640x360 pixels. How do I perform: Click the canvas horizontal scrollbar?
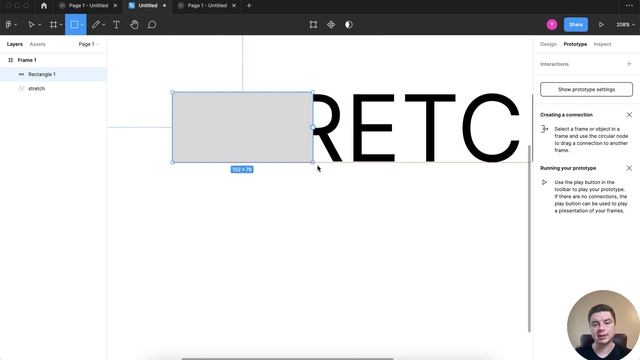click(287, 359)
